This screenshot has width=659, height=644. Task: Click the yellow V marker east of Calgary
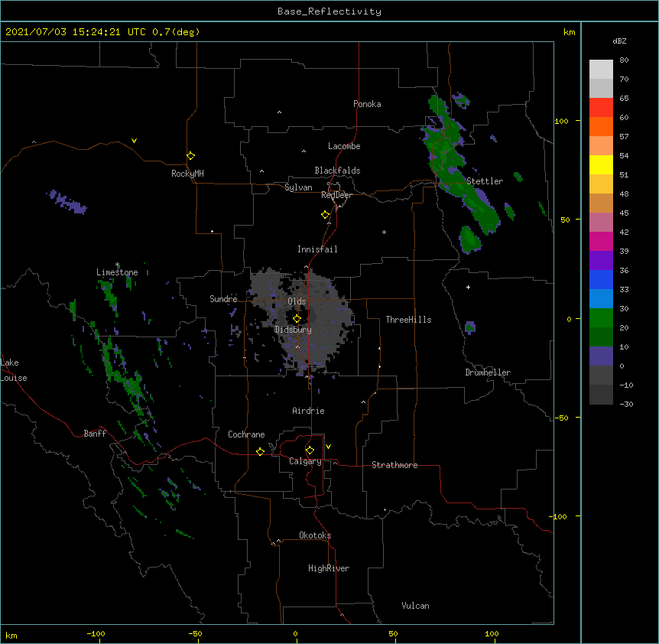(328, 447)
